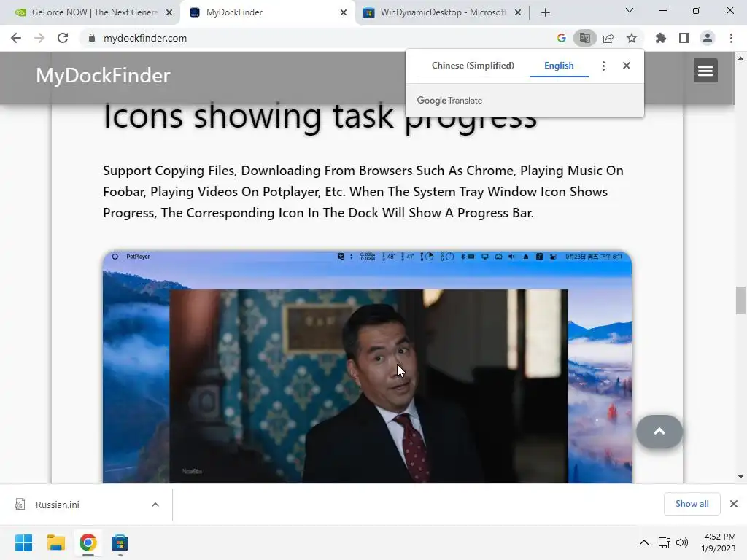Click the Google Translate label
The image size is (747, 560).
(449, 101)
